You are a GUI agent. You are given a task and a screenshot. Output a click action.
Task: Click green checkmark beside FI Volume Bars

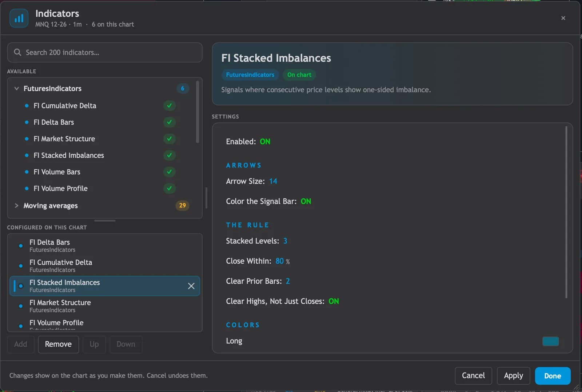[169, 171]
